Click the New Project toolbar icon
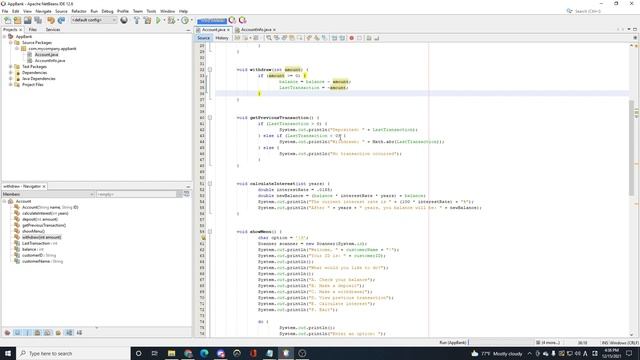 coord(18,20)
